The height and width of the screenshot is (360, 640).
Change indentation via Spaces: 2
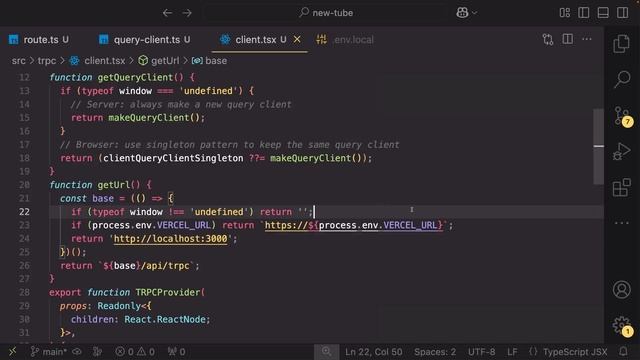pyautogui.click(x=435, y=351)
